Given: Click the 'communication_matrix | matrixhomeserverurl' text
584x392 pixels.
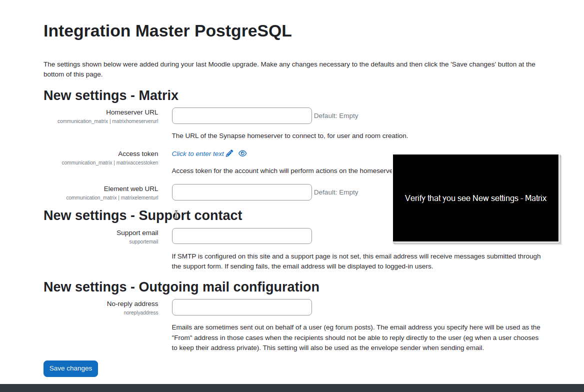Looking at the screenshot, I should click(107, 121).
